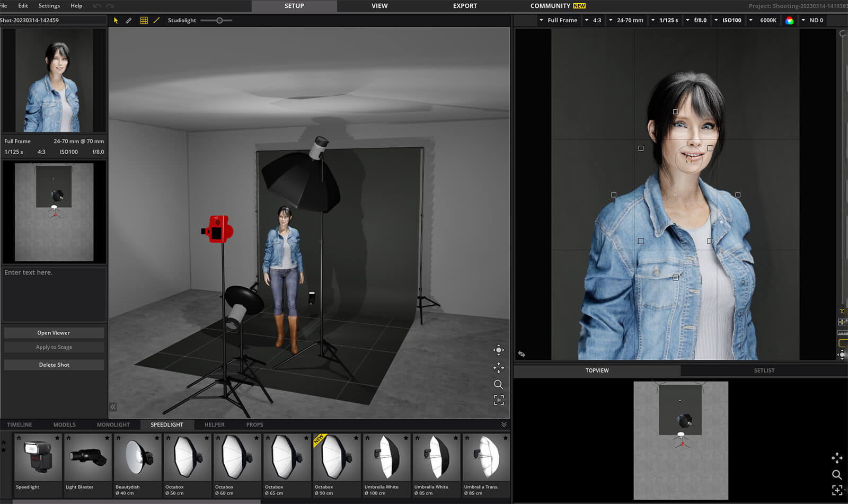This screenshot has height=504, width=848.
Task: Open the f/8.0 aperture dropdown
Action: click(x=696, y=20)
